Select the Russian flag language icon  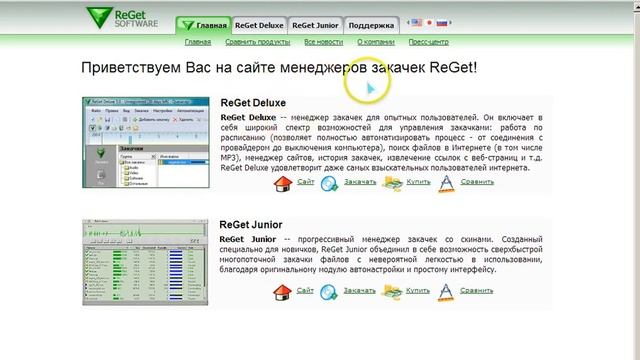point(442,23)
